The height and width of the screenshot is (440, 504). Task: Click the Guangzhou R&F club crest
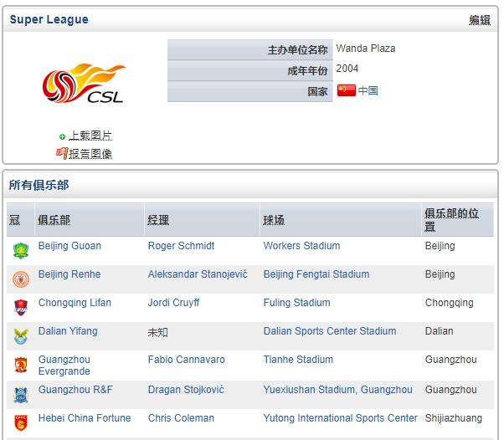[21, 395]
